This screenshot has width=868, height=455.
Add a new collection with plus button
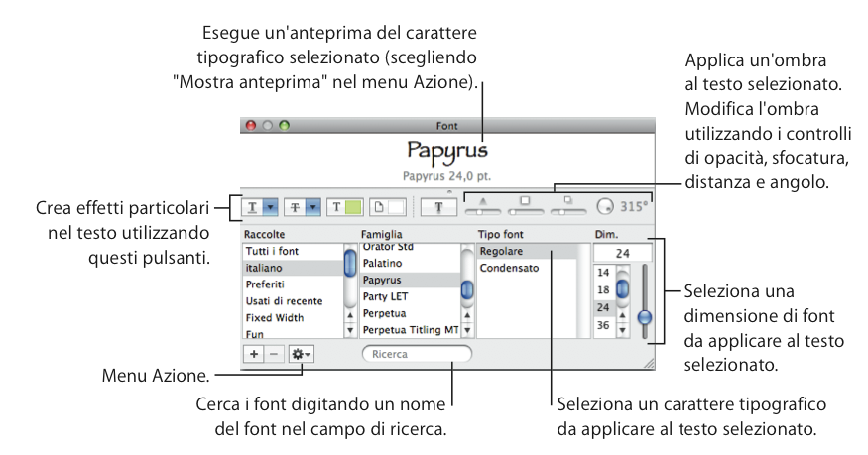coord(254,354)
